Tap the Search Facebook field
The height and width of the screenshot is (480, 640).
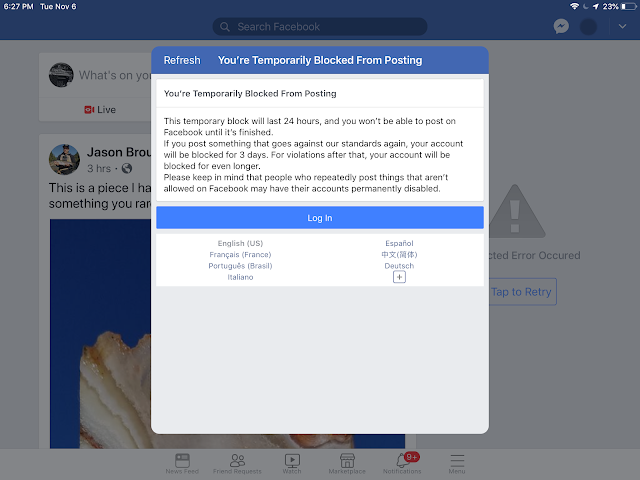320,27
